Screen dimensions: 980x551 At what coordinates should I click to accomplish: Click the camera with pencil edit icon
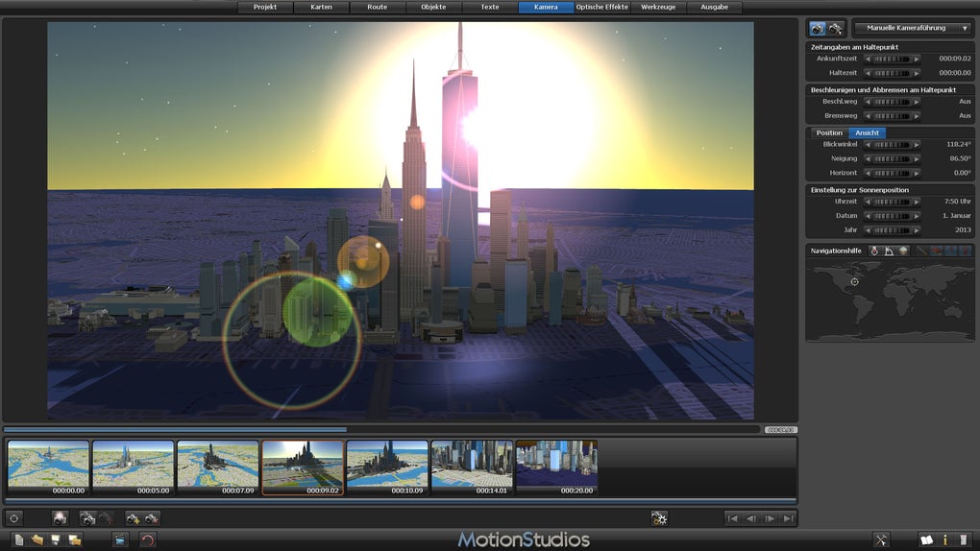(x=87, y=518)
